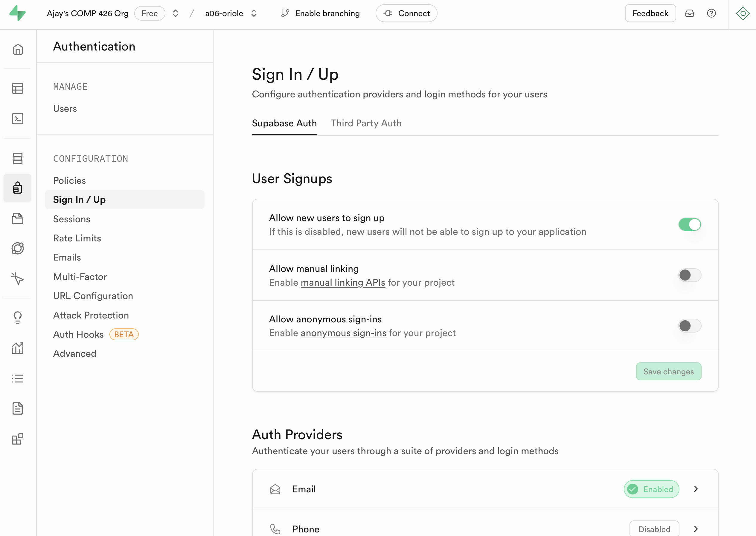
Task: Open the Storage icon in sidebar
Action: pyautogui.click(x=18, y=218)
